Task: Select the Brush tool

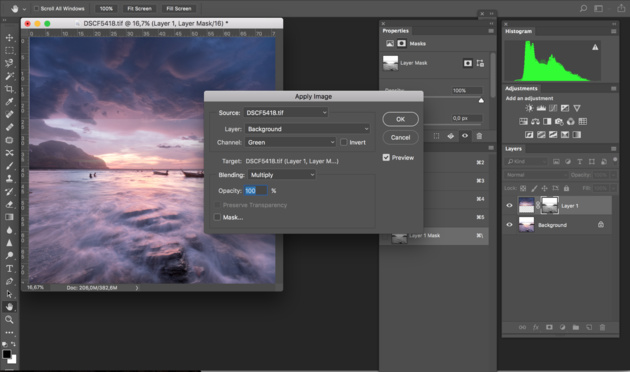Action: tap(9, 166)
